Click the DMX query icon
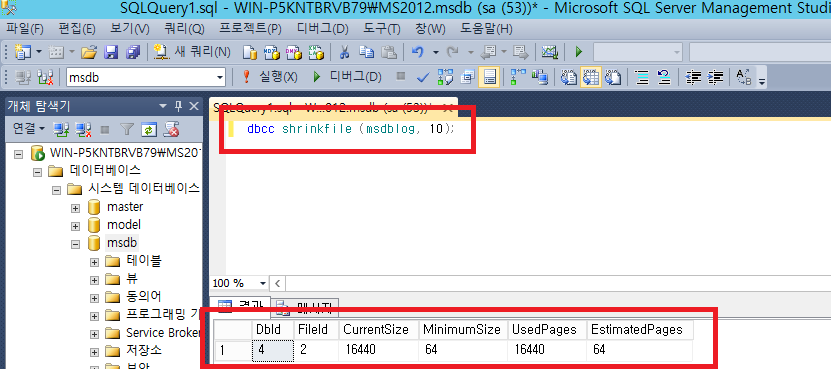This screenshot has height=369, width=831. click(x=293, y=52)
